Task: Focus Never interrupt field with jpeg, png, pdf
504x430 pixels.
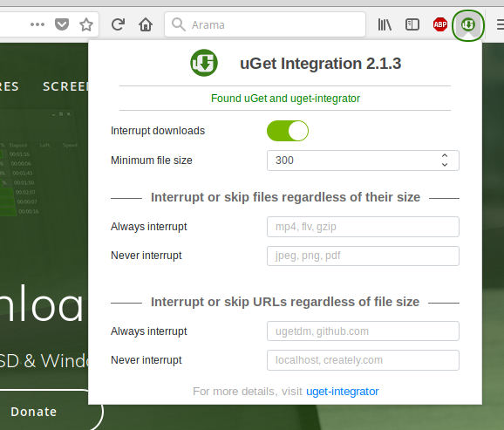Action: pyautogui.click(x=363, y=256)
